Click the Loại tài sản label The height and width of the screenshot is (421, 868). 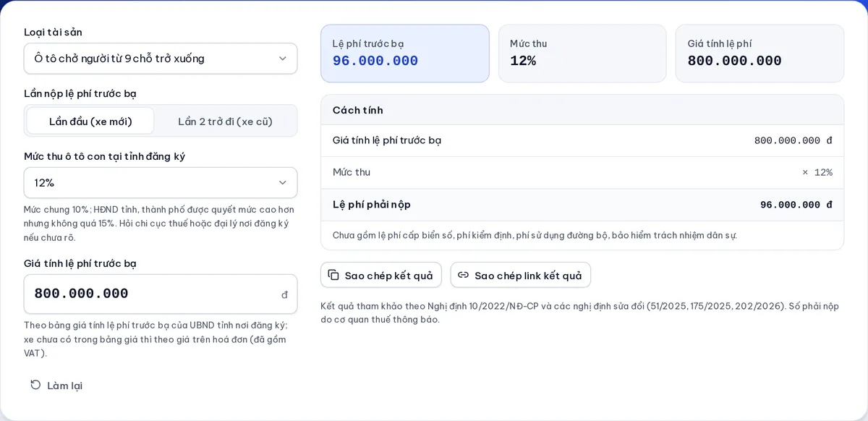53,32
